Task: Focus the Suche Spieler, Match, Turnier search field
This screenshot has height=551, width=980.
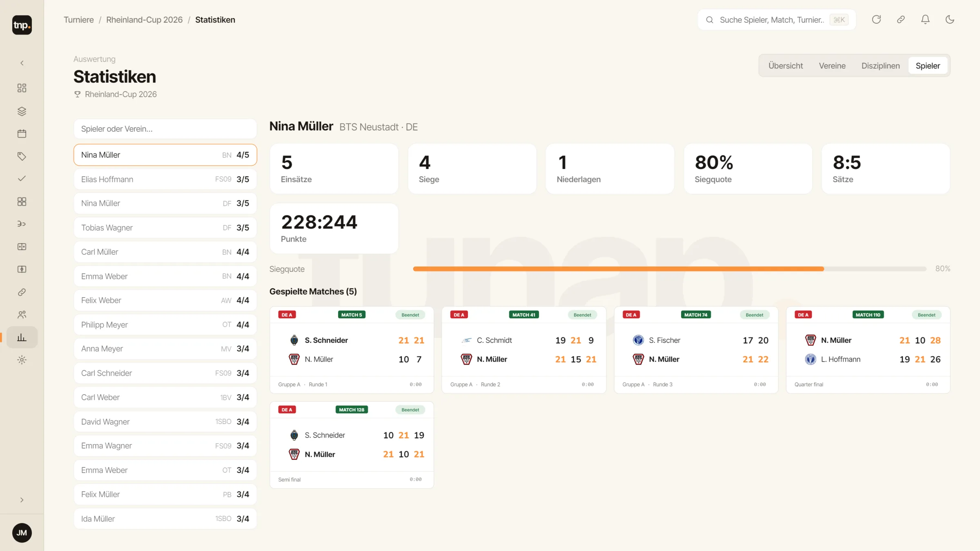Action: pyautogui.click(x=777, y=20)
